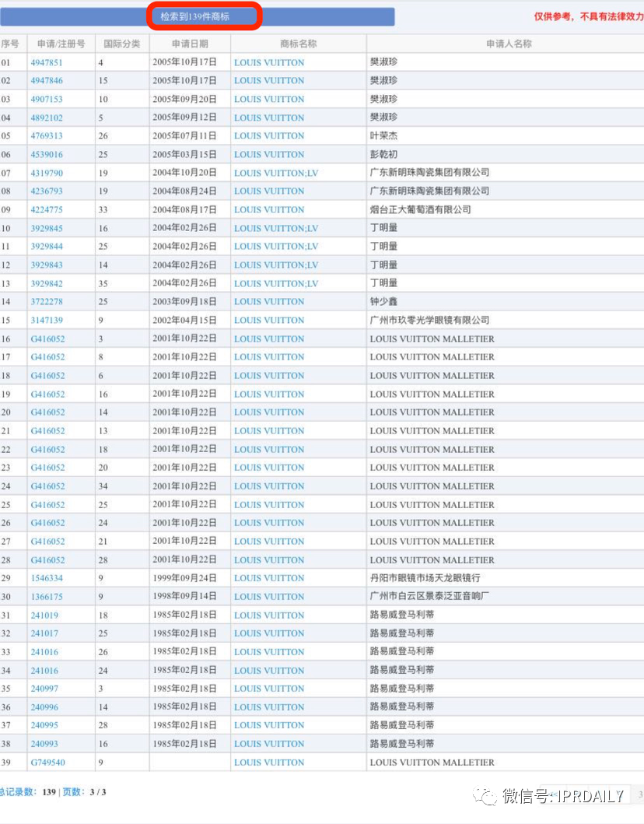Open registration number 4907153
Viewport: 644px width, 824px height.
(x=46, y=100)
